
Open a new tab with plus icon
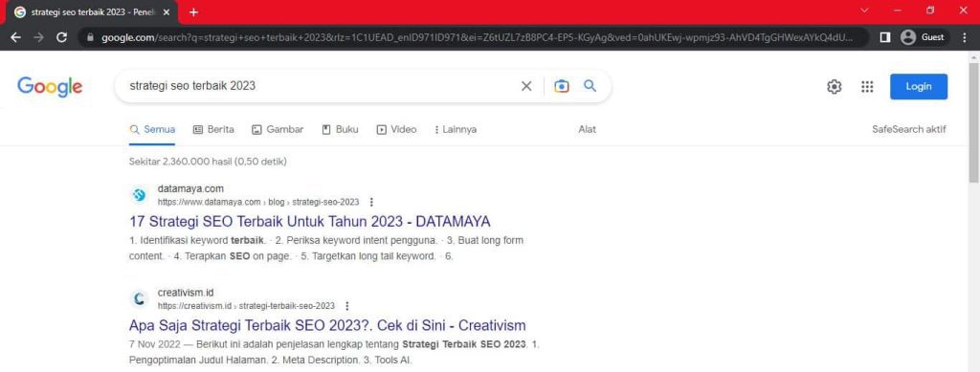(193, 11)
